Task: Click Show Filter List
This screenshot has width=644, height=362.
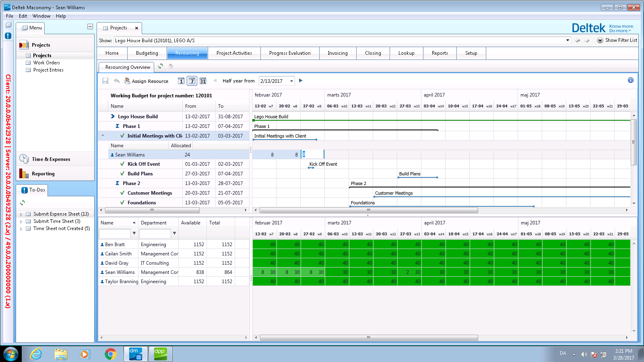Action: point(621,40)
